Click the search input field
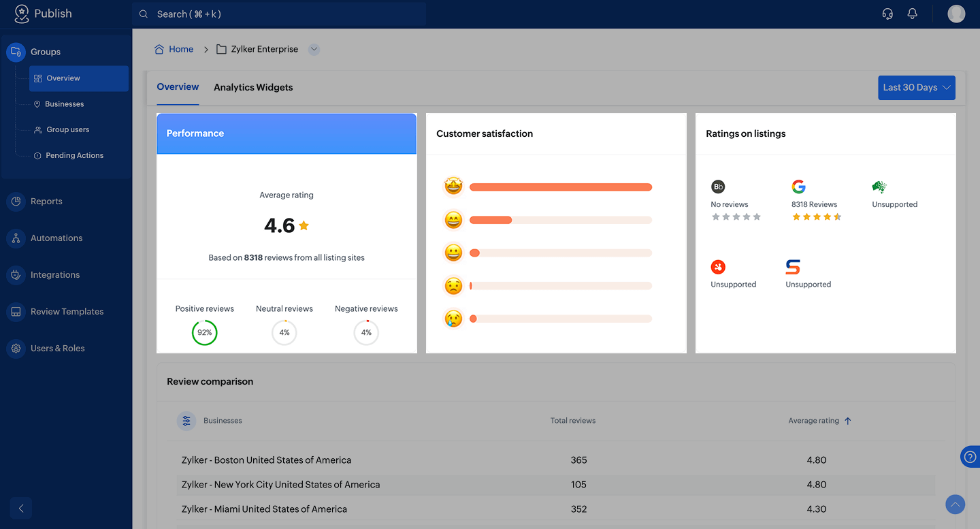This screenshot has height=529, width=980. point(279,14)
